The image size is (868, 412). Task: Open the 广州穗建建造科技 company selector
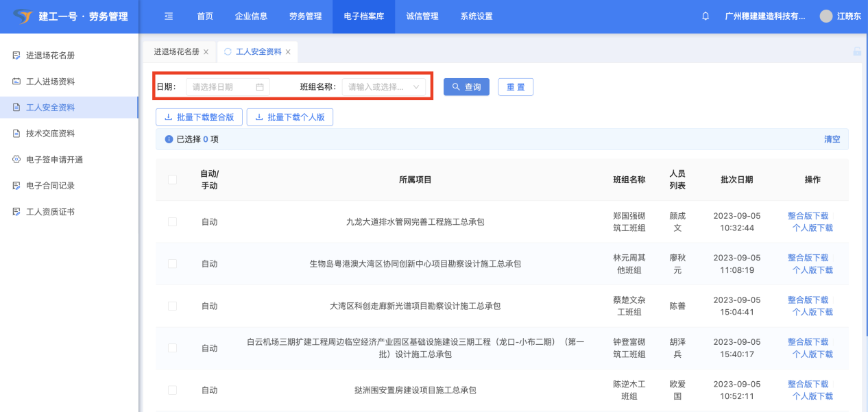click(x=765, y=16)
